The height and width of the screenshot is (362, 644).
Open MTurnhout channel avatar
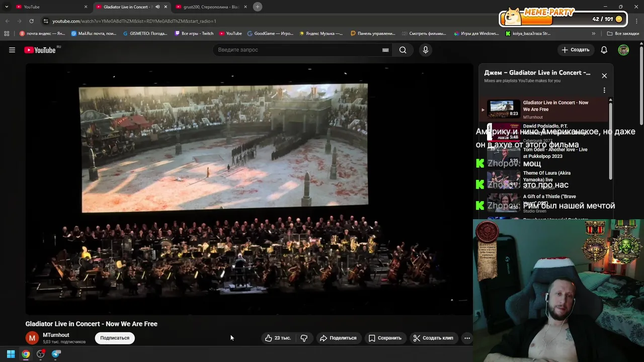click(32, 338)
